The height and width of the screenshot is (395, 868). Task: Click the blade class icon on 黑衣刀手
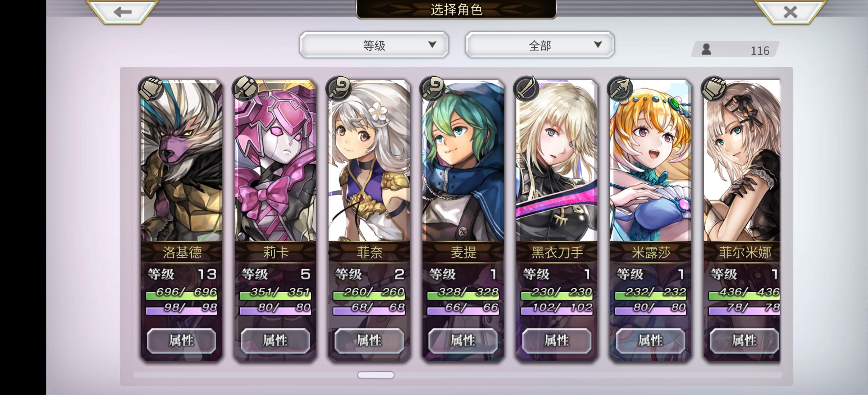(526, 88)
